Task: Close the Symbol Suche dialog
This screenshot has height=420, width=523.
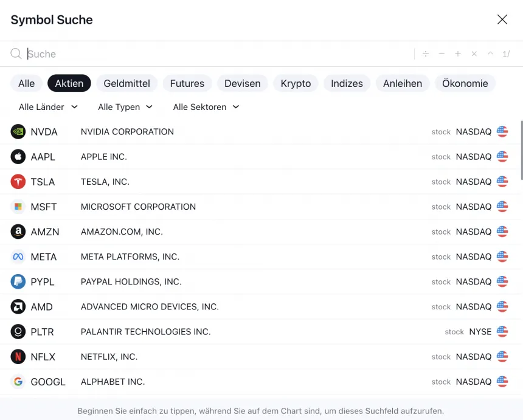Action: (502, 19)
